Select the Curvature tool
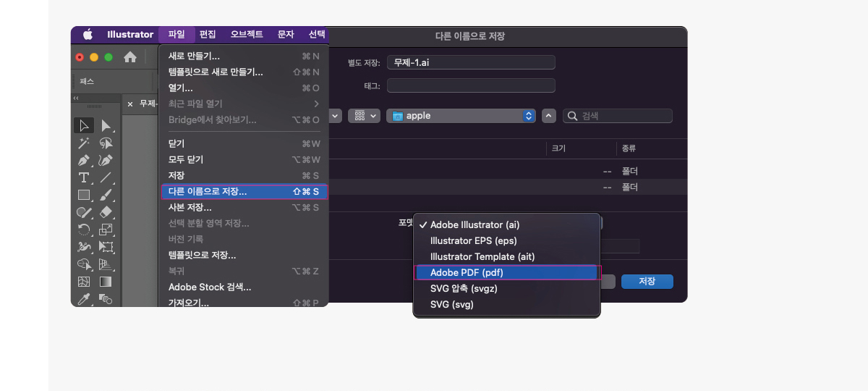The image size is (868, 391). coord(106,160)
